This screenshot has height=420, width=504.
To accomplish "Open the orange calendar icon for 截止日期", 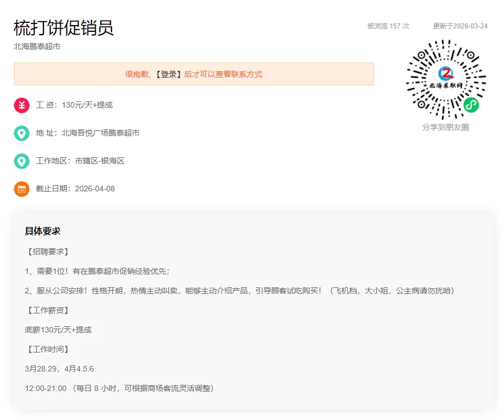I will coord(21,189).
